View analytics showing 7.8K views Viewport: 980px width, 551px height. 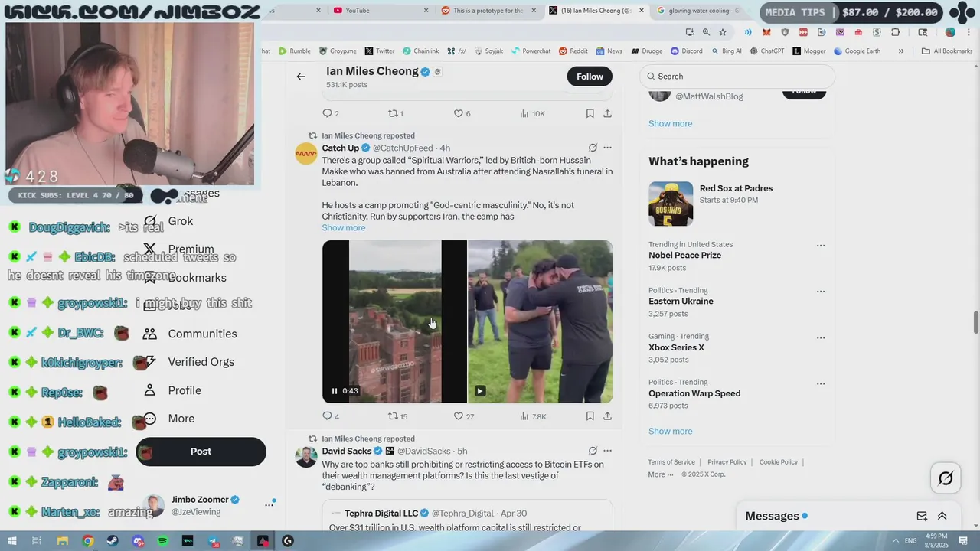[533, 416]
